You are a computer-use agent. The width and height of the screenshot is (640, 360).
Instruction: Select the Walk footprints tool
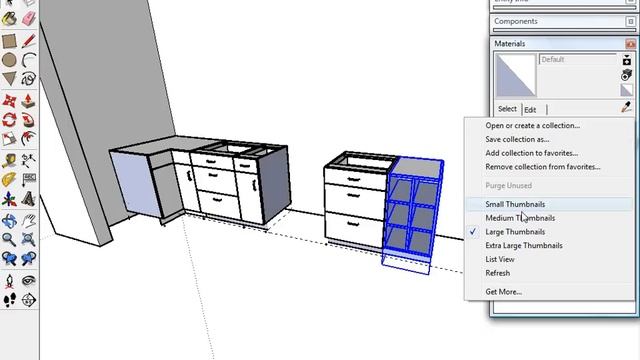click(x=9, y=300)
